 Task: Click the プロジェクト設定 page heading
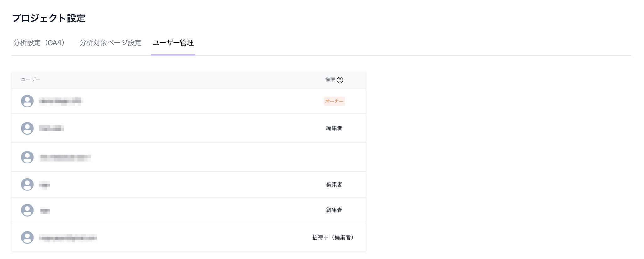(x=48, y=18)
